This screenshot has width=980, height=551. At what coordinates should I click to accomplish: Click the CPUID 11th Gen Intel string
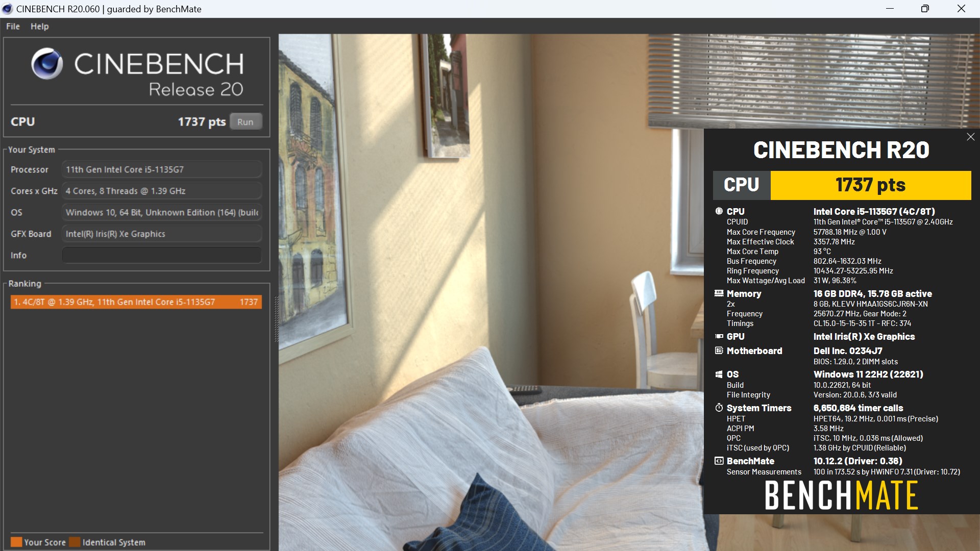[x=883, y=222]
